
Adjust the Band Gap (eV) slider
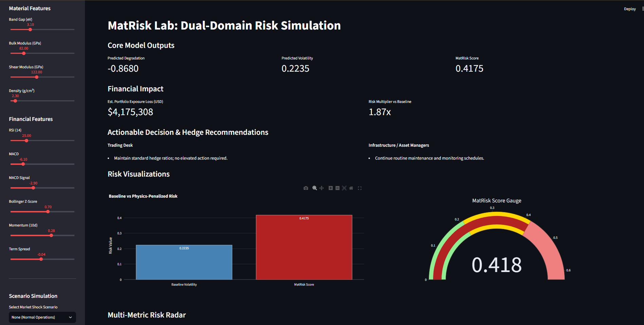pyautogui.click(x=30, y=30)
